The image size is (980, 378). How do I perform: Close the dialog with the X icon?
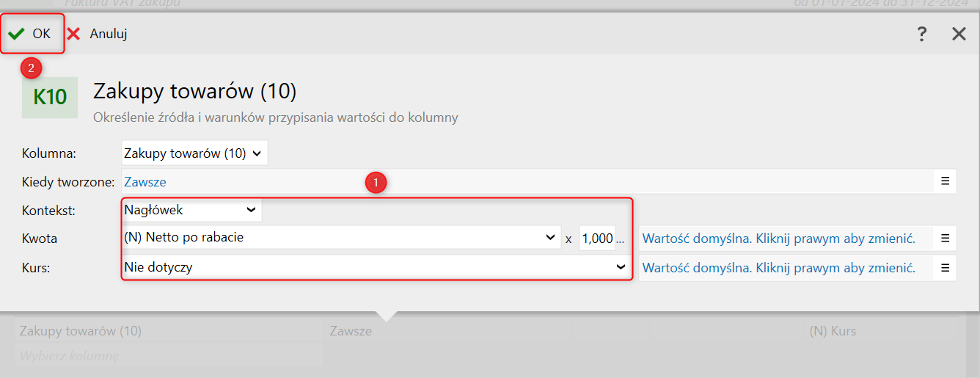click(959, 34)
